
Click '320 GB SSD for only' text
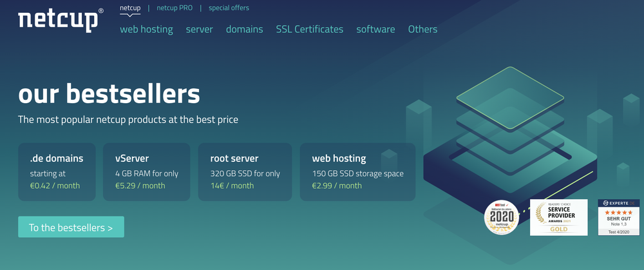click(245, 173)
